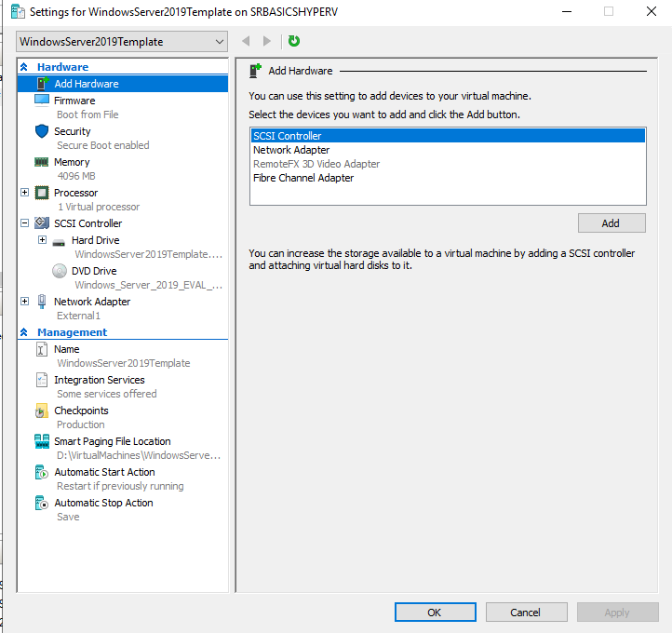
Task: Click the Apply button
Action: (x=618, y=613)
